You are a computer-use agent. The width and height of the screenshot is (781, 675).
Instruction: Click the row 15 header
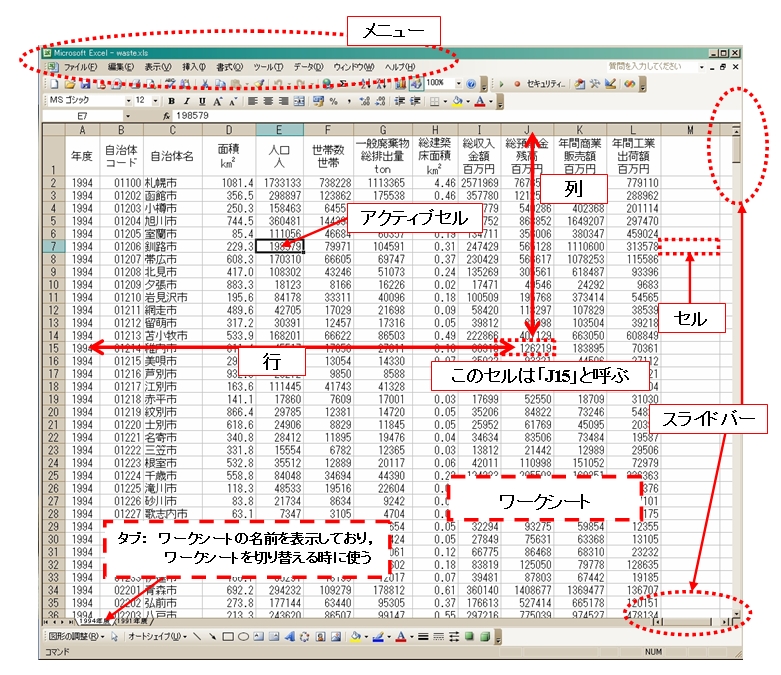[53, 348]
